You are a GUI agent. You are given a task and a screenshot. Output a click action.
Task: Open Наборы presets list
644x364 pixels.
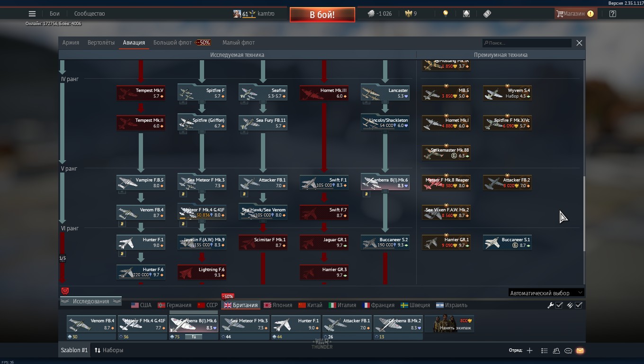[109, 350]
